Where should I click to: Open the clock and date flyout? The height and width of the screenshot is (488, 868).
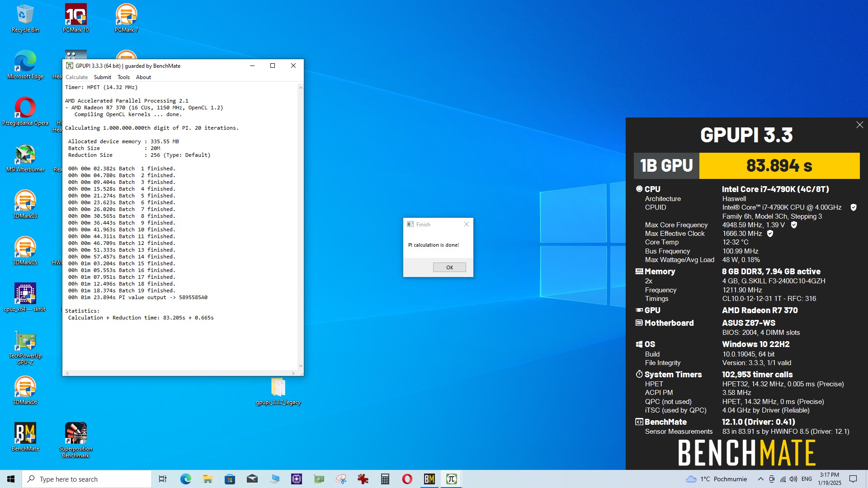(830, 479)
